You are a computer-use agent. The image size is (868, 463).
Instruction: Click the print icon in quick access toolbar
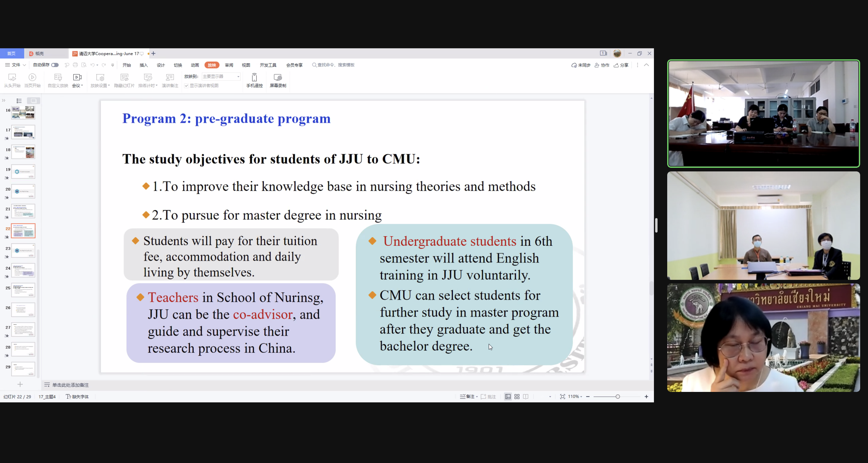pos(75,65)
